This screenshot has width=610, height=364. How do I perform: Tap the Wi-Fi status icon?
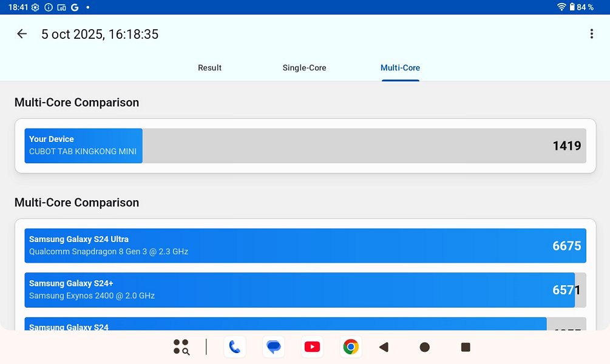(561, 7)
